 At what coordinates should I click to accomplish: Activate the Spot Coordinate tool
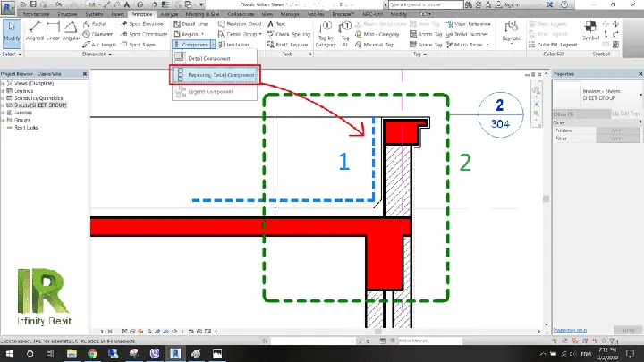tap(144, 35)
